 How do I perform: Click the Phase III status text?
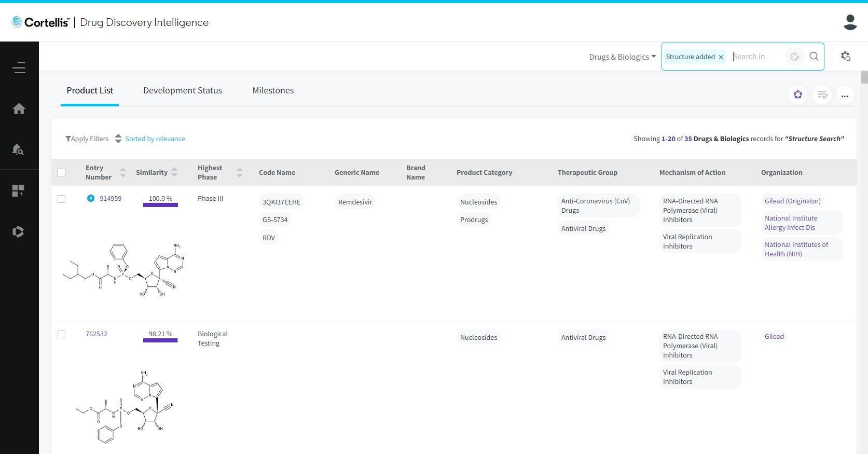(210, 198)
